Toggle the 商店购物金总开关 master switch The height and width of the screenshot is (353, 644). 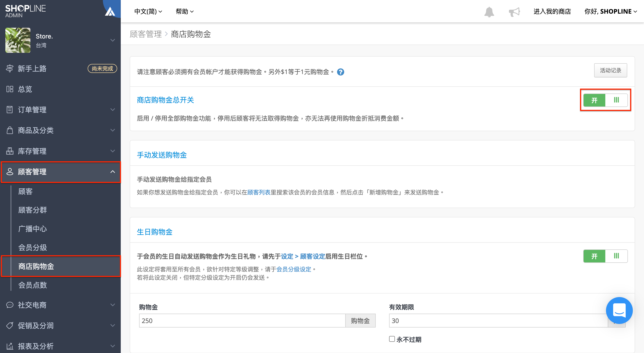pyautogui.click(x=605, y=100)
